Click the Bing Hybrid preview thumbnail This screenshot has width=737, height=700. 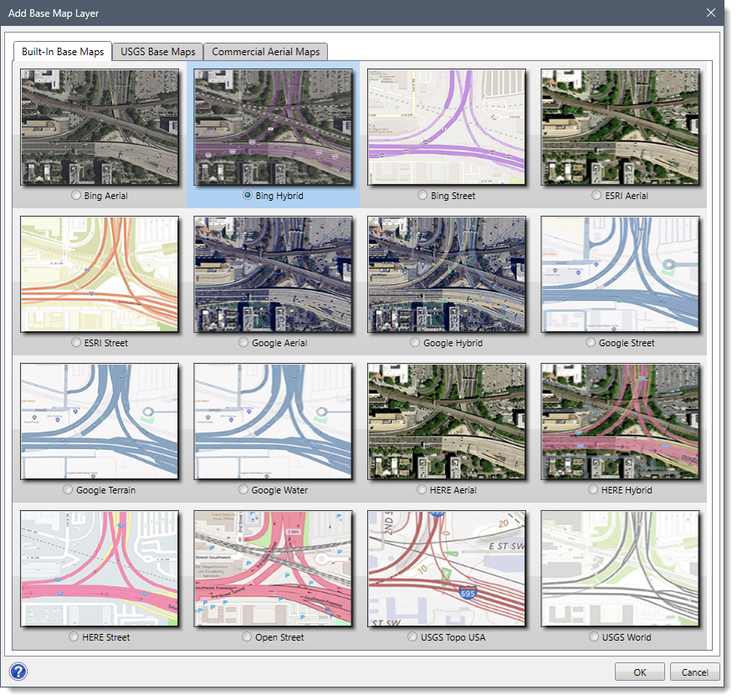click(274, 126)
